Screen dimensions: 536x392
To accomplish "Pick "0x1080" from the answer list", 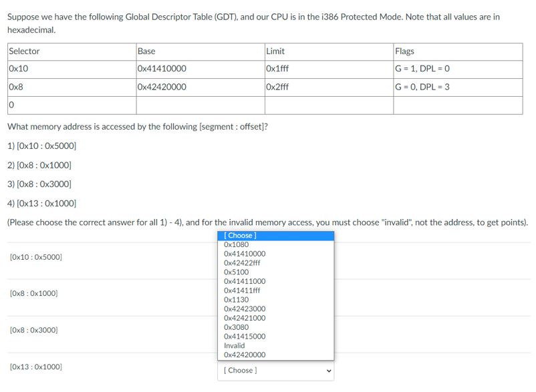I will pyautogui.click(x=235, y=244).
